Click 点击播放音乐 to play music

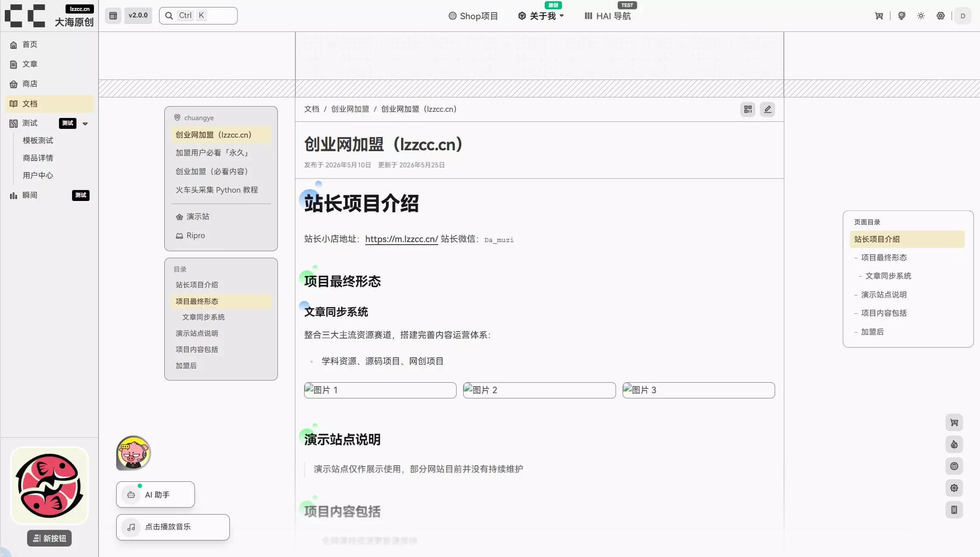point(173,527)
